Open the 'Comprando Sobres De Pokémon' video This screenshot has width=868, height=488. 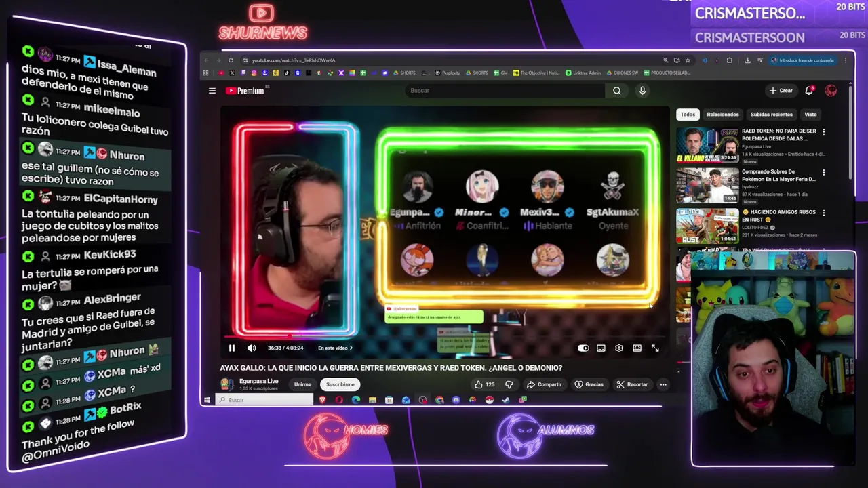pos(707,185)
